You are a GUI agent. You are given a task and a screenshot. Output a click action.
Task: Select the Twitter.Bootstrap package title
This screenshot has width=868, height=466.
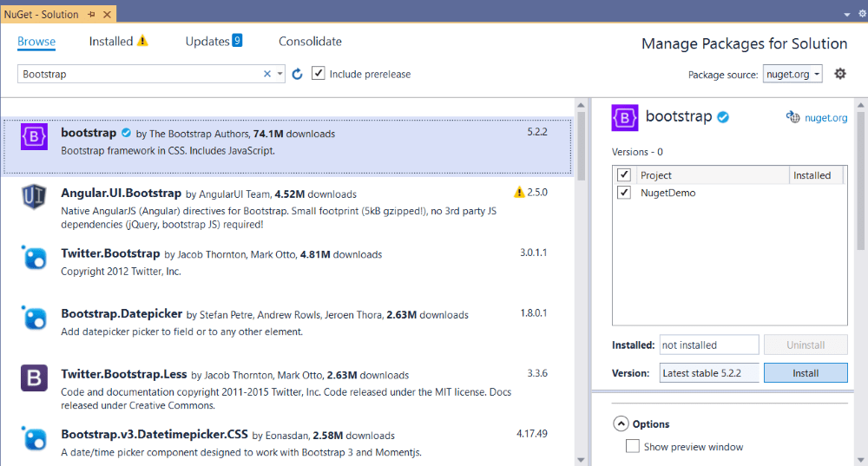pyautogui.click(x=110, y=253)
